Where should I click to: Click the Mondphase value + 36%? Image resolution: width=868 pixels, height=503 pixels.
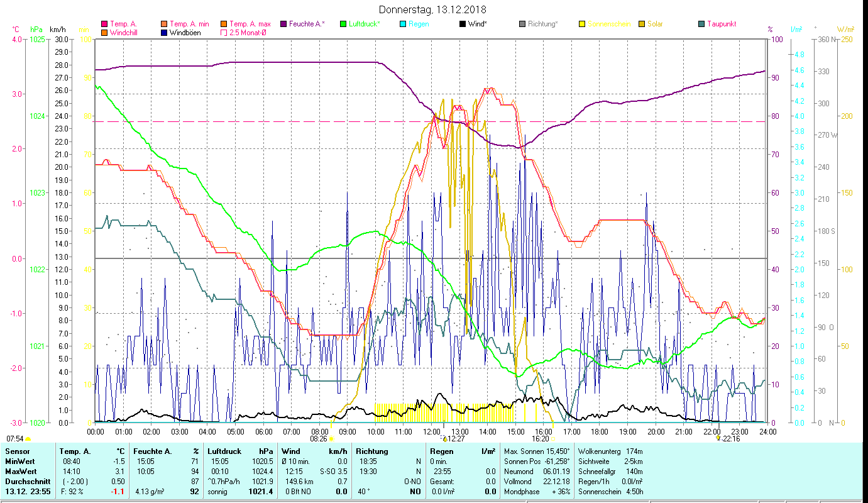pos(561,492)
